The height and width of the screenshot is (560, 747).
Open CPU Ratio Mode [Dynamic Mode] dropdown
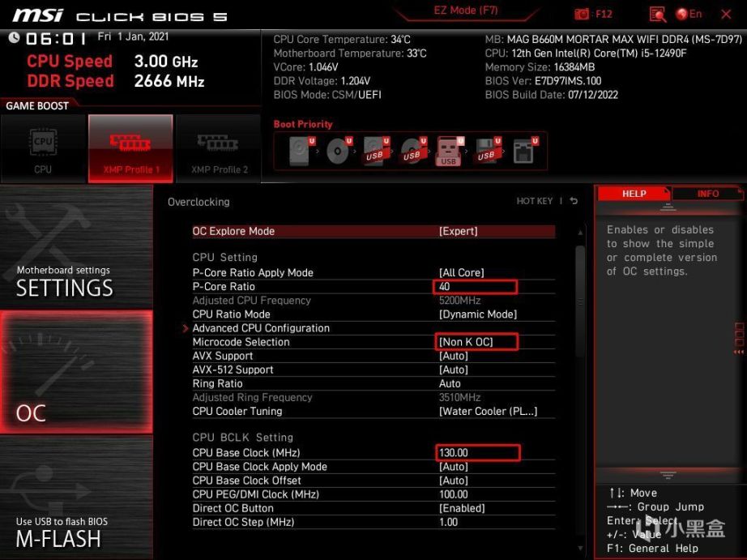pyautogui.click(x=478, y=314)
